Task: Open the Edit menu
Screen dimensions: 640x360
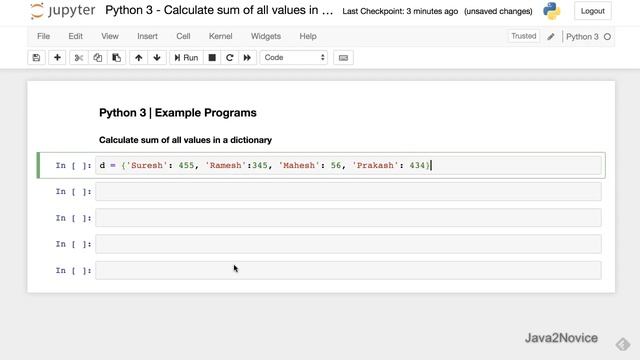Action: click(76, 36)
